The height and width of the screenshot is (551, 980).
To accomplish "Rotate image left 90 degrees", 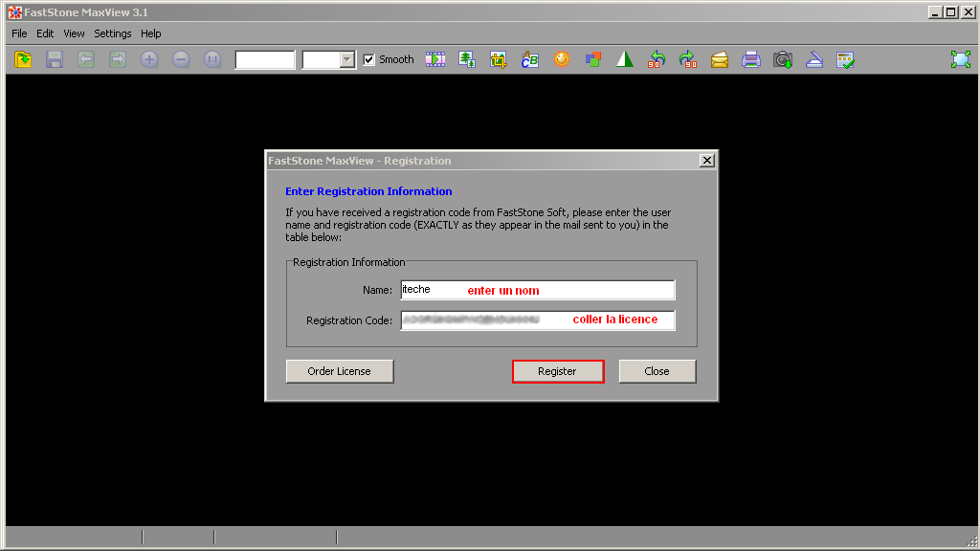I will (657, 59).
